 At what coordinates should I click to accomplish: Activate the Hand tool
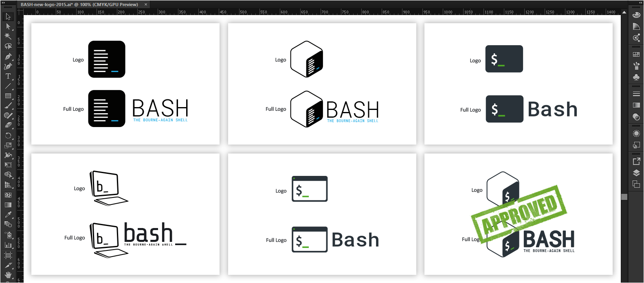tap(8, 275)
